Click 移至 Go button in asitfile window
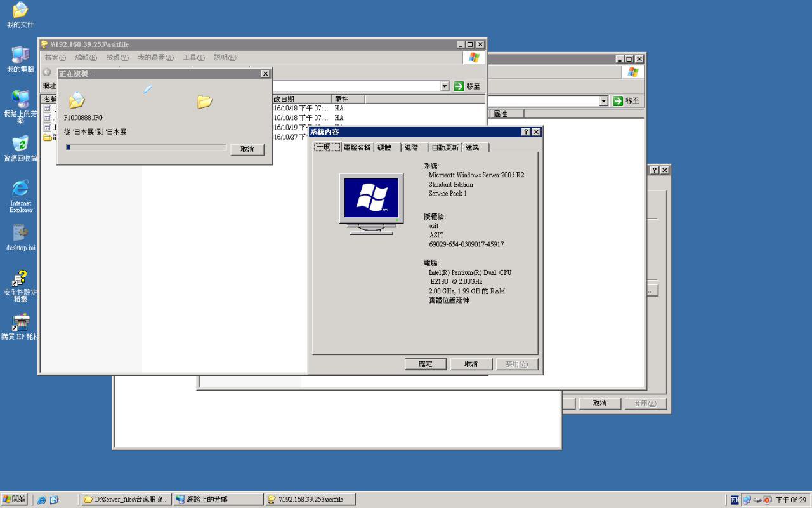 (468, 86)
